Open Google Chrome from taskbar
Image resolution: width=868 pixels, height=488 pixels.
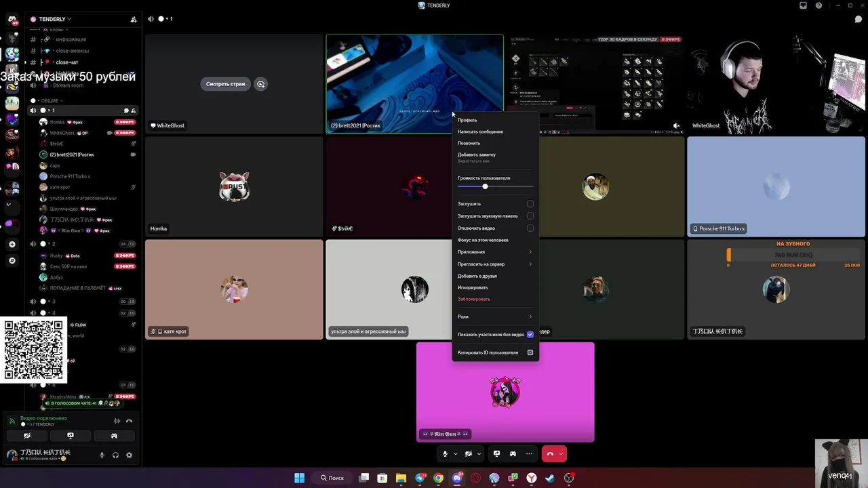439,478
